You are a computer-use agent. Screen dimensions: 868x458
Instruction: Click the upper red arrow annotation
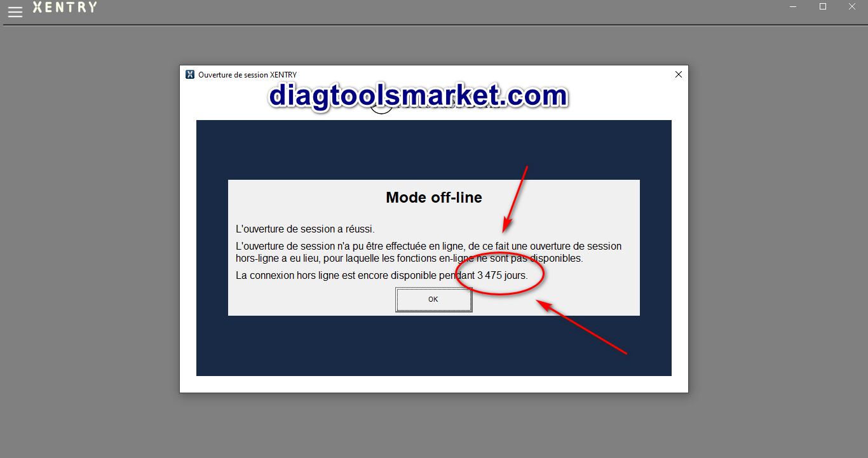516,198
